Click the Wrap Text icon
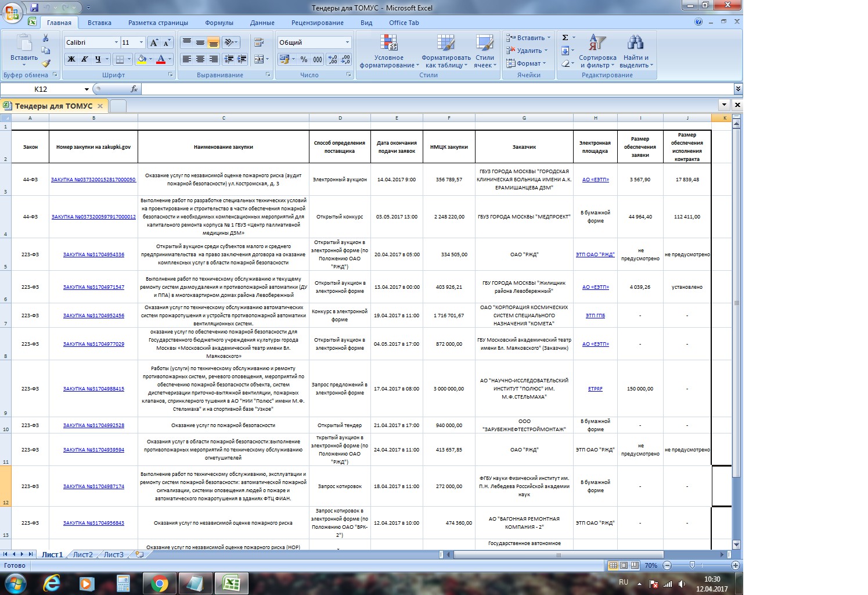Image resolution: width=868 pixels, height=595 pixels. [x=259, y=42]
